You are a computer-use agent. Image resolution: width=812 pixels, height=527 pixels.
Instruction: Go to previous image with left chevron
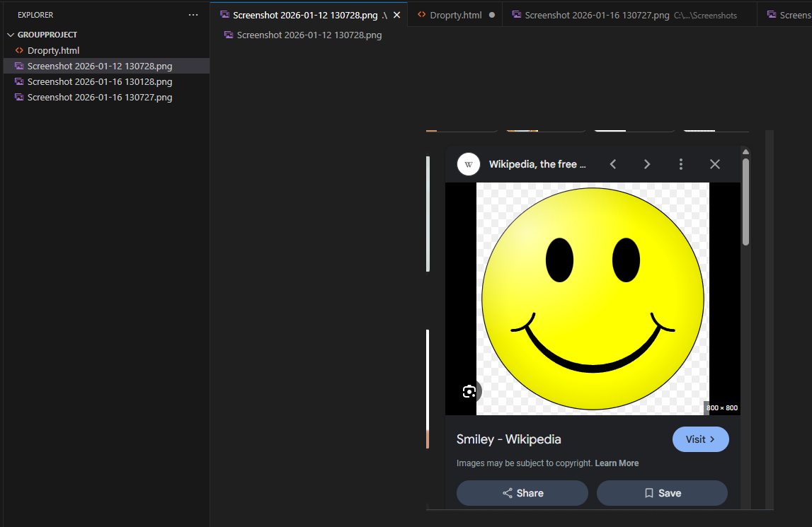(613, 164)
